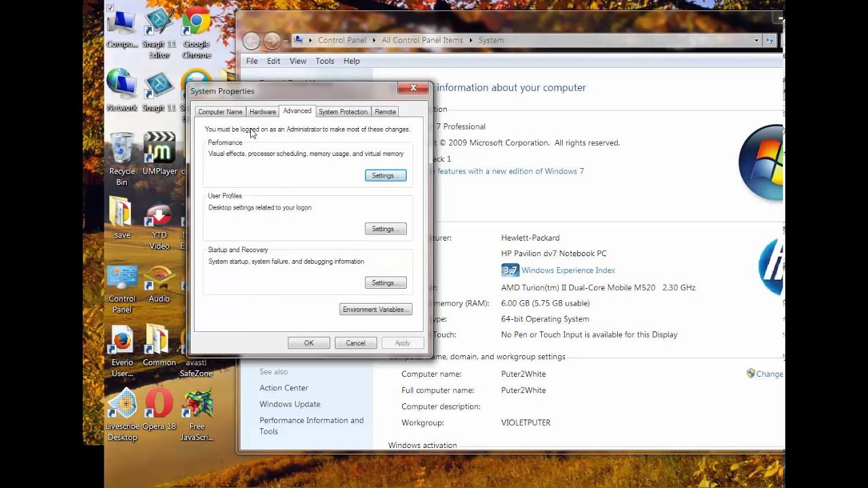Open the recent pages dropdown beside forward

[x=285, y=41]
